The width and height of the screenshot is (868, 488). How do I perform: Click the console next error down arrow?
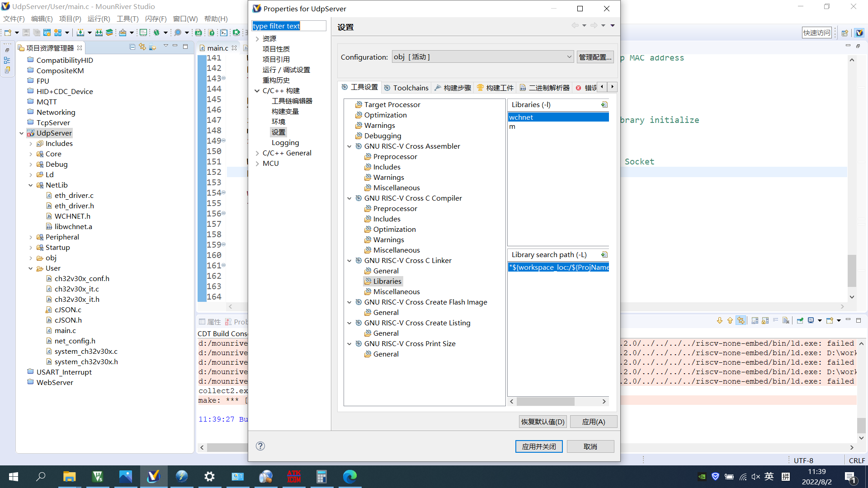point(720,320)
